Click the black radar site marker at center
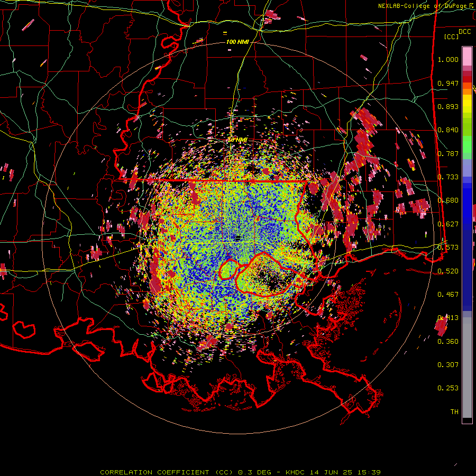The width and height of the screenshot is (476, 476). pos(239,237)
